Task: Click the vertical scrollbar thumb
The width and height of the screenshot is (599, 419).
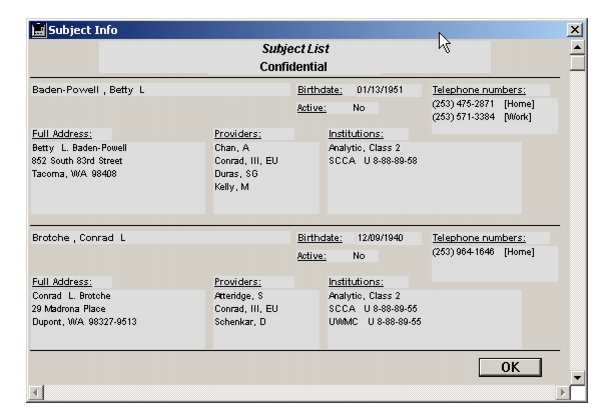Action: coord(577,63)
